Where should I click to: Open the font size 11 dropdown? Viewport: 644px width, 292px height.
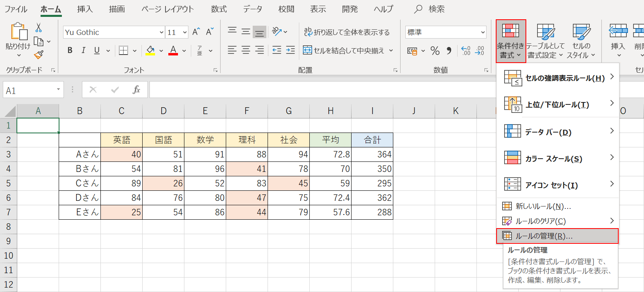[x=185, y=32]
